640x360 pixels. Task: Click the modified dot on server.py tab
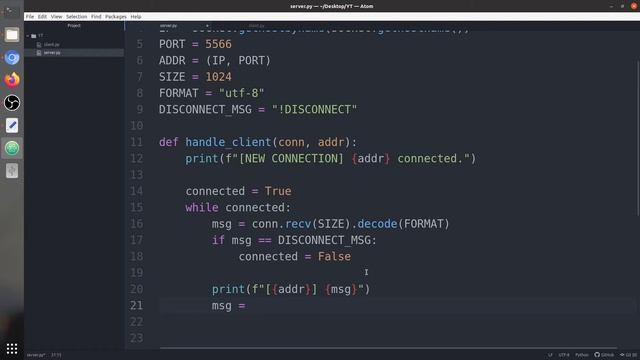[x=207, y=26]
